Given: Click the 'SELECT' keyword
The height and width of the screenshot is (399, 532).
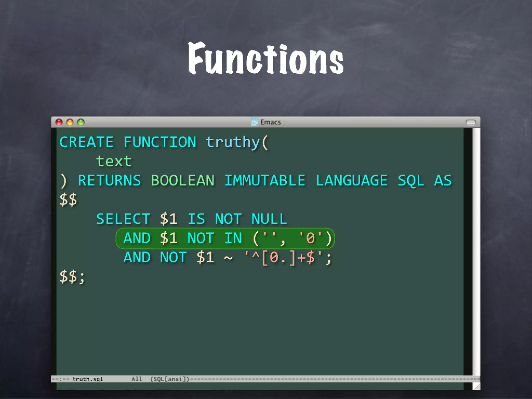Looking at the screenshot, I should point(123,219).
